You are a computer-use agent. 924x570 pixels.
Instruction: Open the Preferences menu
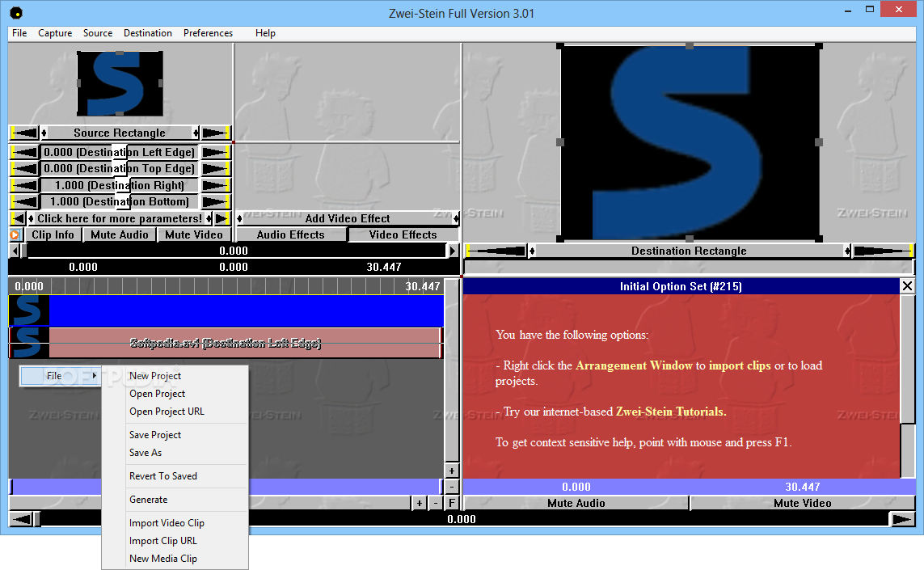208,33
